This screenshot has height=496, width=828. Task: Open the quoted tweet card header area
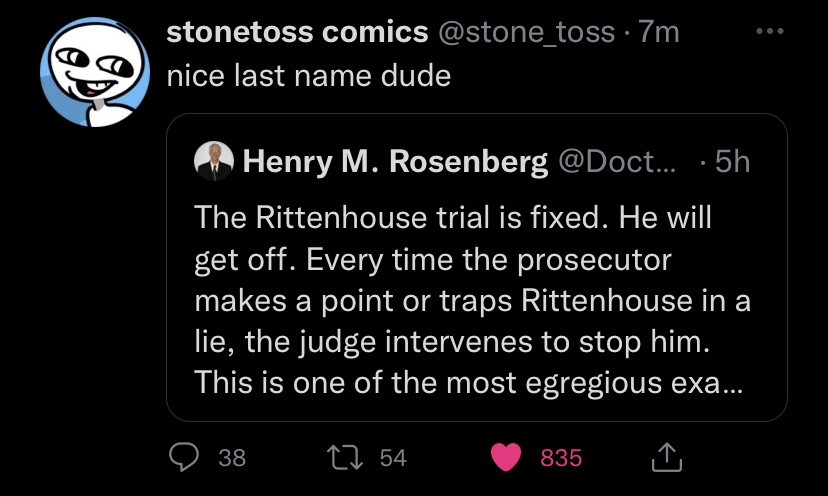(472, 161)
